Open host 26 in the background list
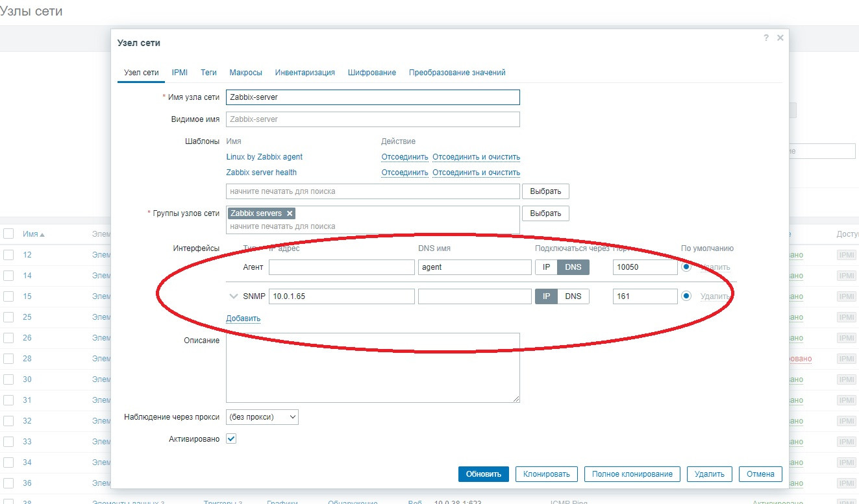859x504 pixels. [27, 338]
